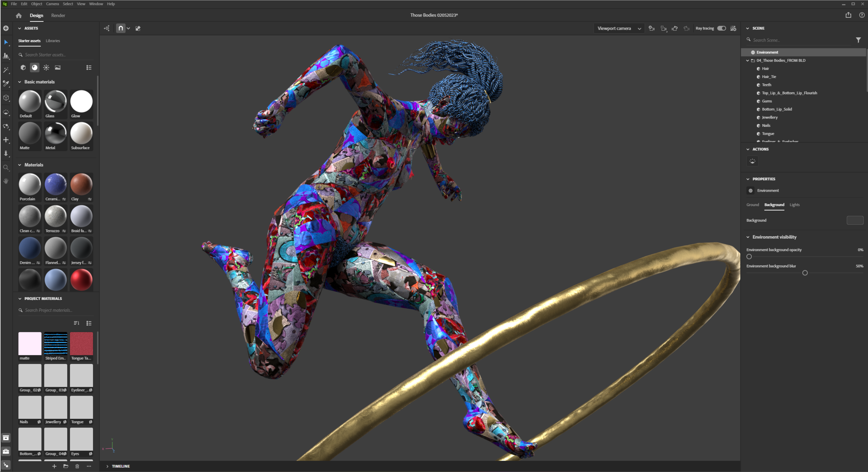Click the camera undo icon
868x472 pixels.
[x=675, y=28]
